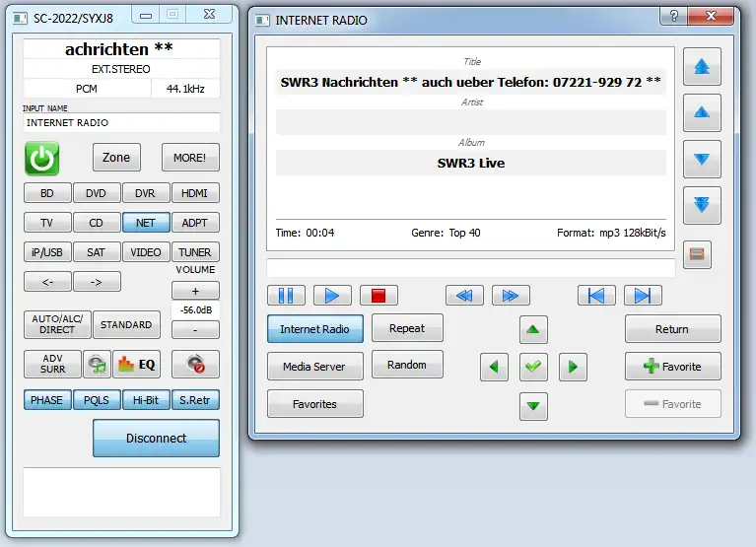Viewport: 756px width, 547px height.
Task: Click the MORE! button
Action: (190, 157)
